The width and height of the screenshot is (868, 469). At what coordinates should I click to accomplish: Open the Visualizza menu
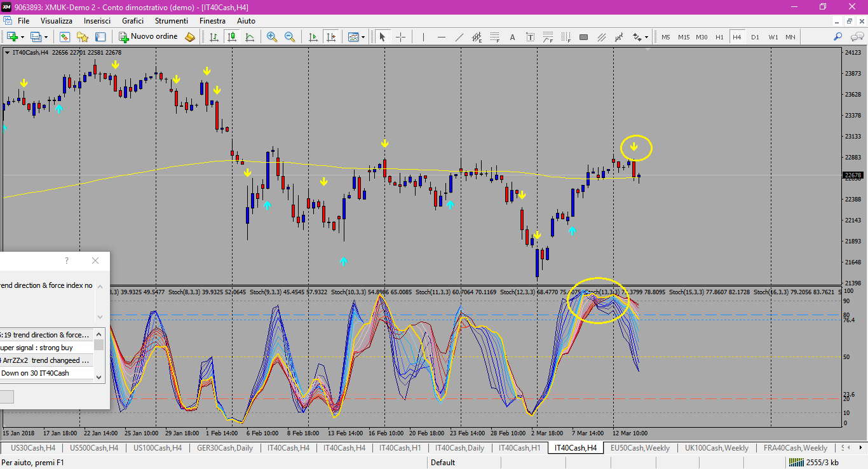pos(57,21)
